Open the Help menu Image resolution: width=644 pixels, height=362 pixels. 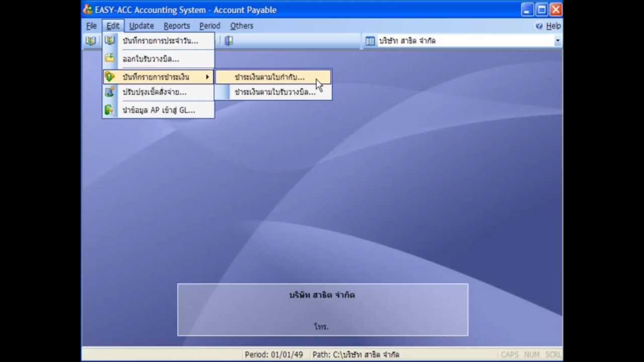(553, 26)
